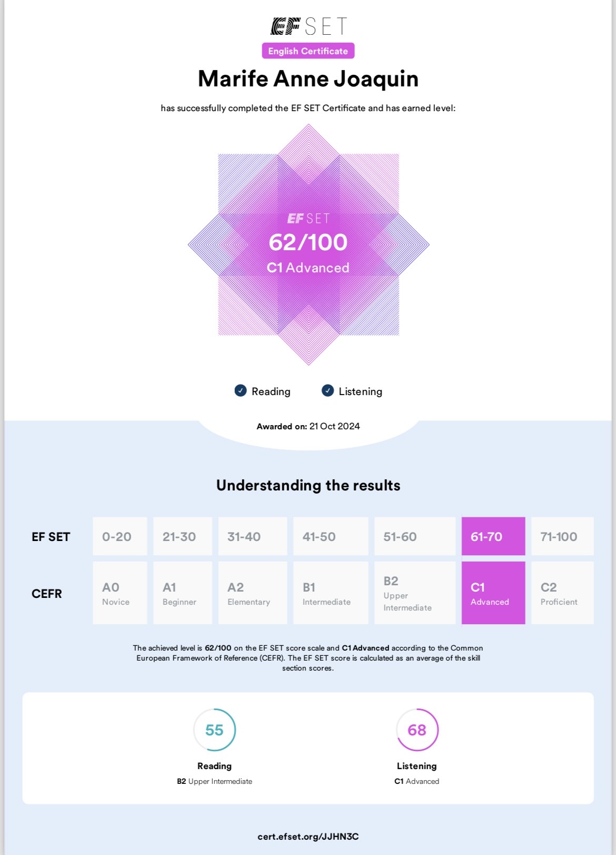The height and width of the screenshot is (855, 616).
Task: Select the highlighted 61-70 score cell
Action: coord(493,536)
